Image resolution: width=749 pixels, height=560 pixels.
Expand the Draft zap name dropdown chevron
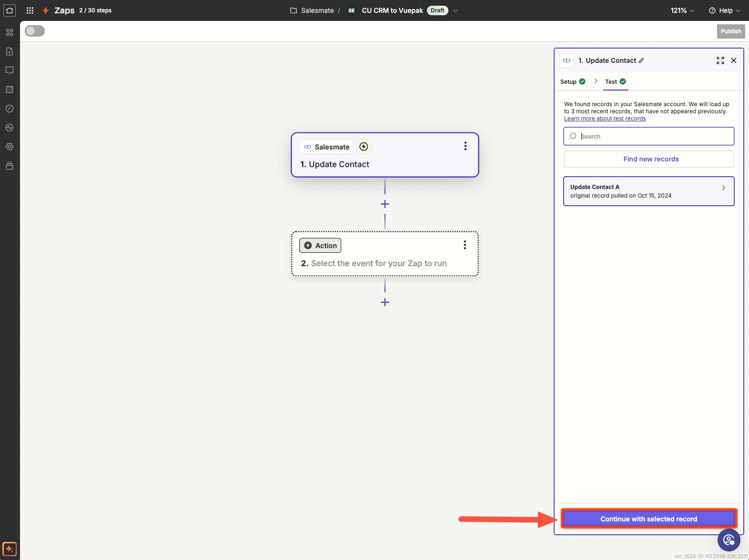coord(455,10)
